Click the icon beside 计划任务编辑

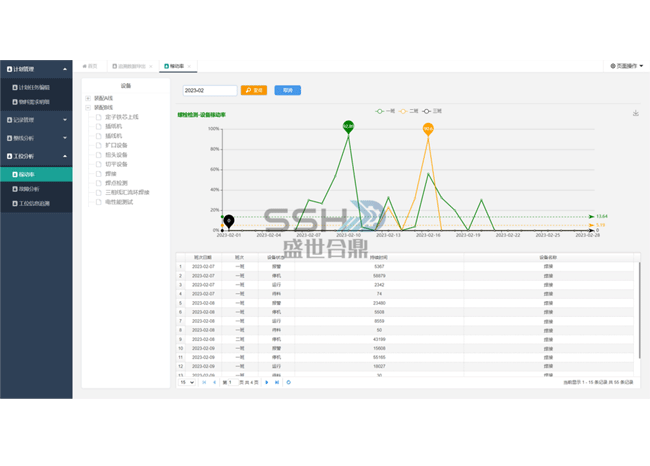(x=15, y=87)
